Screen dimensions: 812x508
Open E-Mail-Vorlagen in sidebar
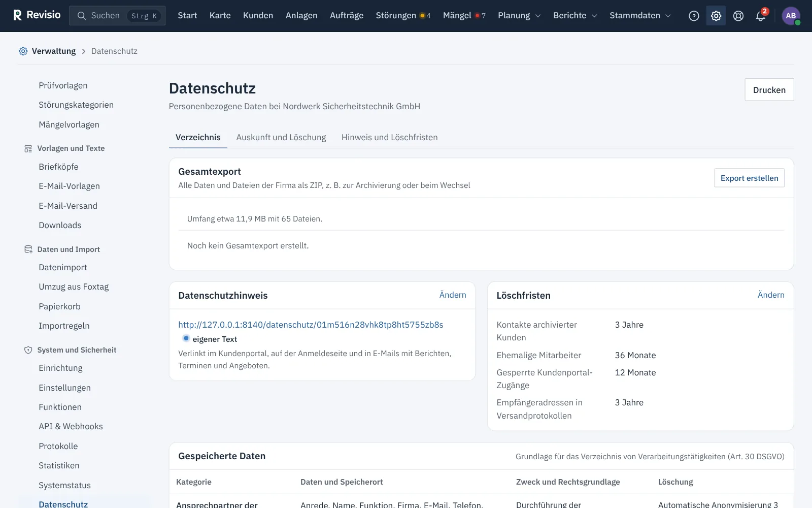coord(69,186)
